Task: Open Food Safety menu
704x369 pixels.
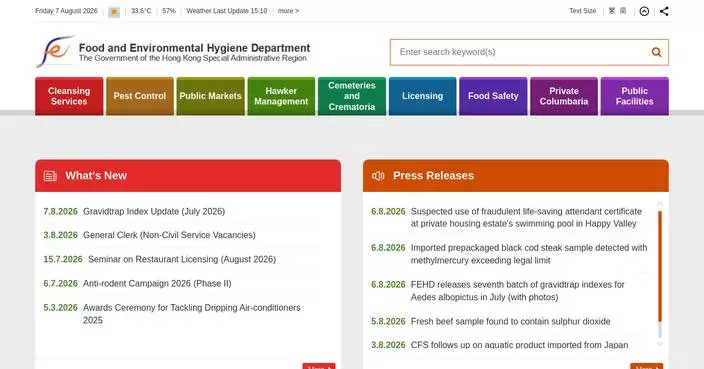Action: pyautogui.click(x=493, y=96)
